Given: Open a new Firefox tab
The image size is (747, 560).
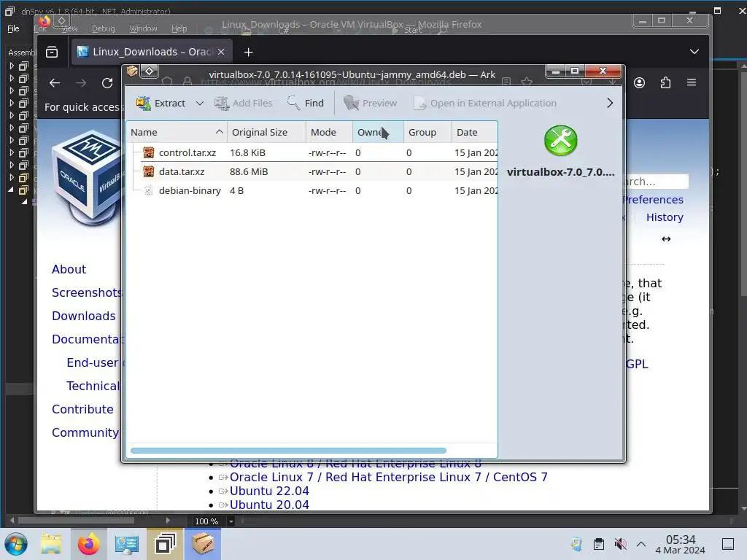Looking at the screenshot, I should pos(248,52).
